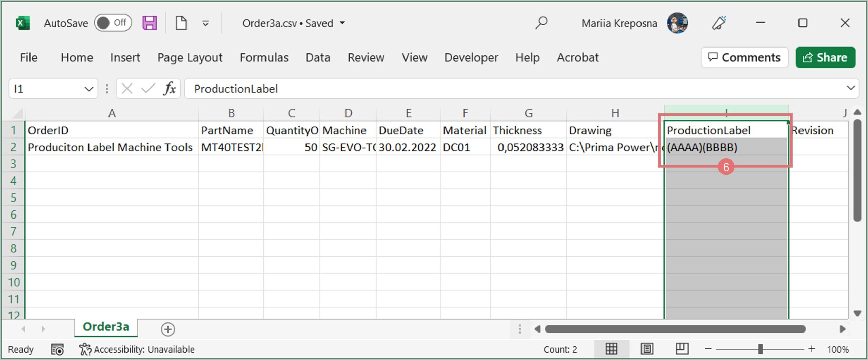Open the Search magnifier icon
Viewport: 868px width, 360px height.
[541, 23]
